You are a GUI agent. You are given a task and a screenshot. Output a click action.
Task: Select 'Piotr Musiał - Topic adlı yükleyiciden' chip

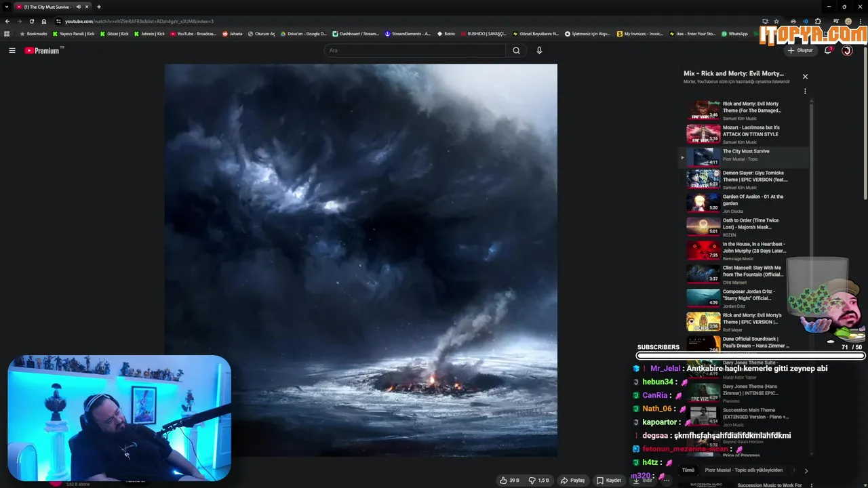744,470
